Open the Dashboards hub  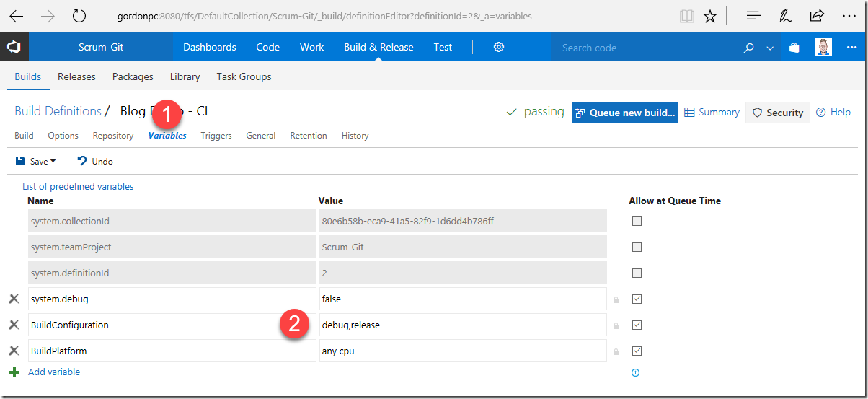tap(210, 47)
